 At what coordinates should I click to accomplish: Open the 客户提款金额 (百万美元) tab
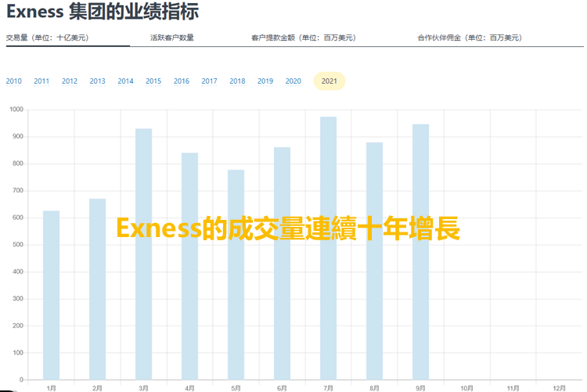[x=304, y=38]
